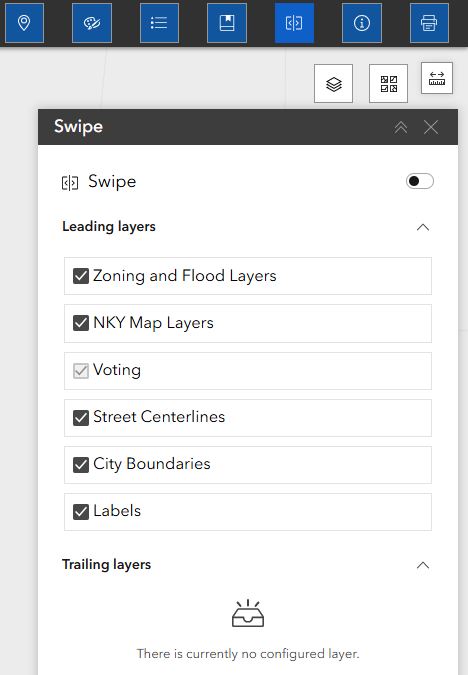This screenshot has width=468, height=675.
Task: Open the basemap gallery grid button
Action: (388, 84)
